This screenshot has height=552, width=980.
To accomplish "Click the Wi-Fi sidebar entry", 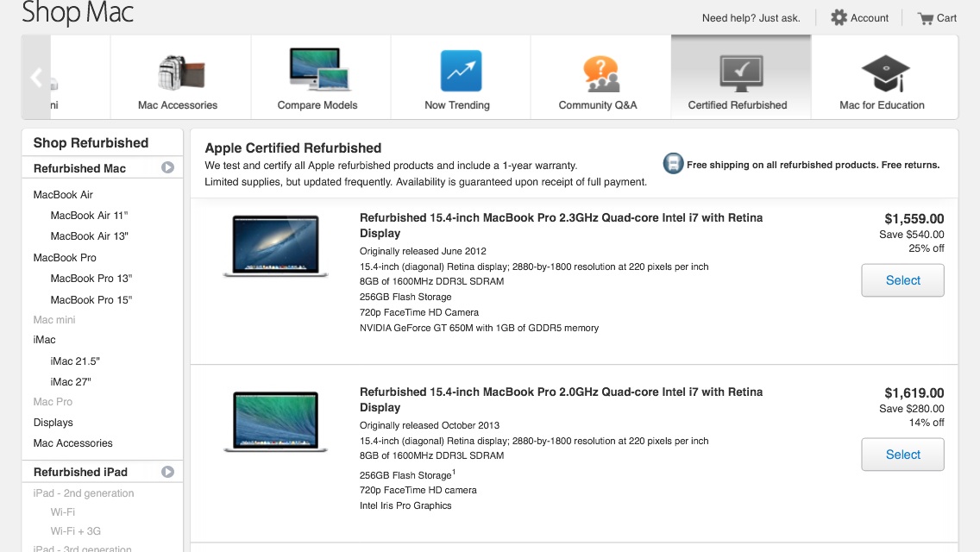I will click(x=62, y=511).
